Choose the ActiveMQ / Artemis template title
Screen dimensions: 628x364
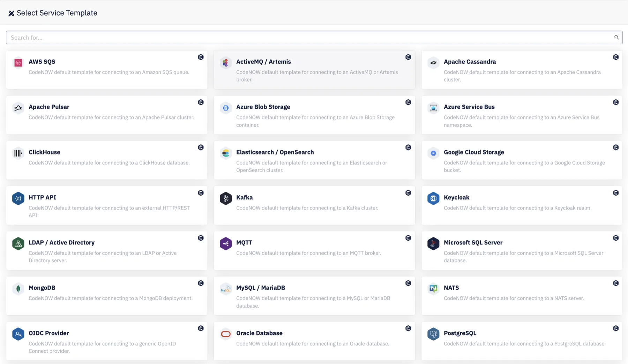coord(263,62)
